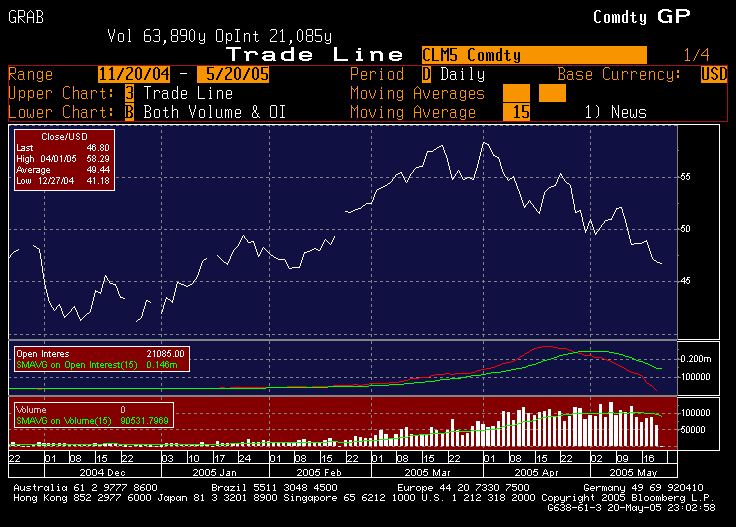
Task: Click the first Moving Averages orange box
Action: 516,93
